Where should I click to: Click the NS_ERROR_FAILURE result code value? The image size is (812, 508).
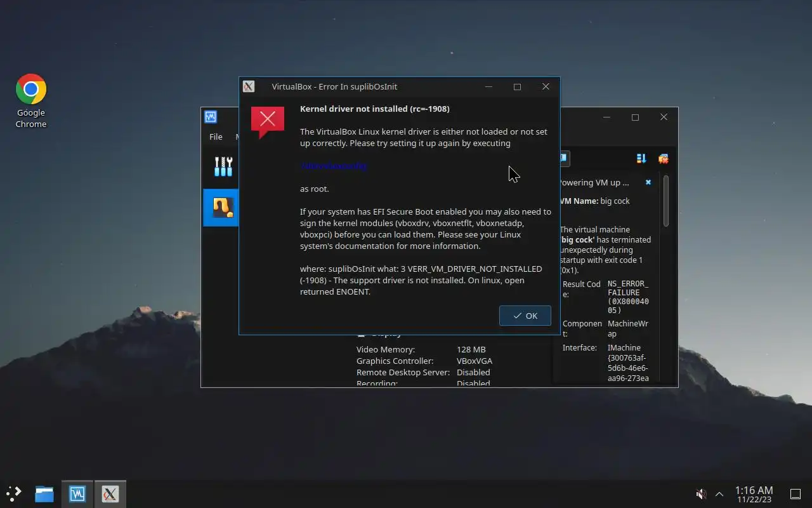point(628,297)
